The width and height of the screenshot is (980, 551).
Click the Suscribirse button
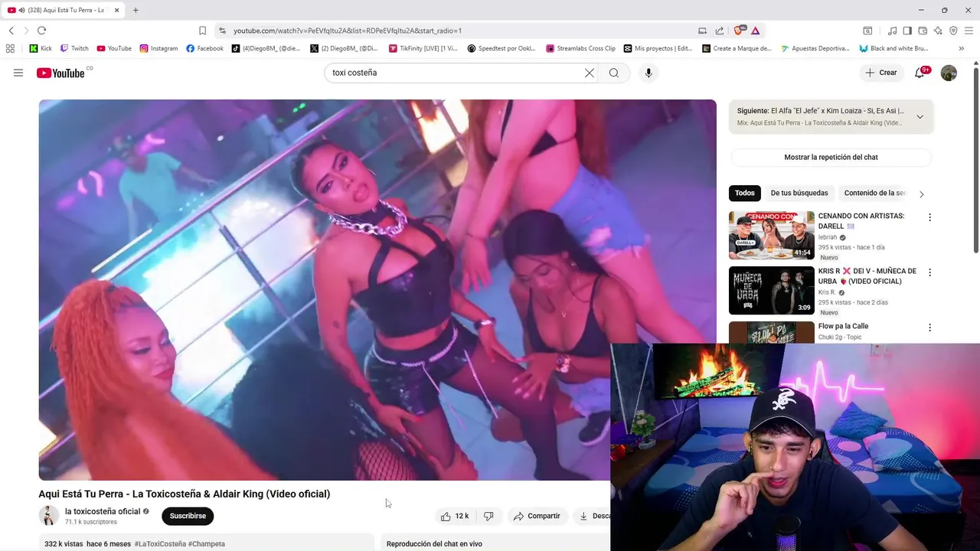coord(188,516)
